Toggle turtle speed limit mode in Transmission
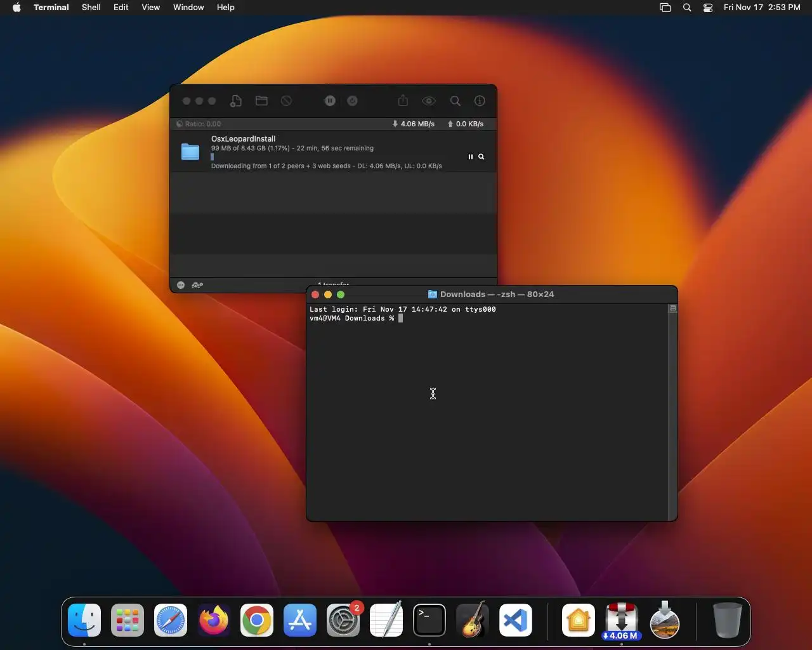This screenshot has width=812, height=650. click(x=197, y=285)
